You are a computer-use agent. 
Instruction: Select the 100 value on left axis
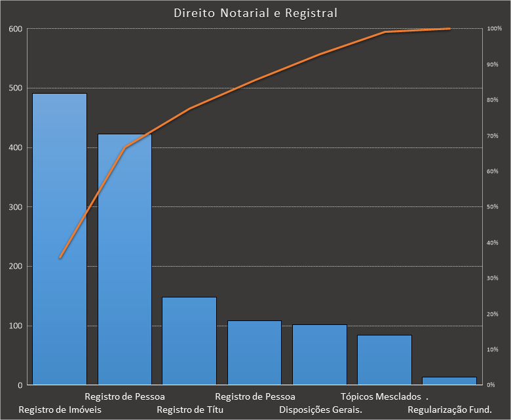15,326
